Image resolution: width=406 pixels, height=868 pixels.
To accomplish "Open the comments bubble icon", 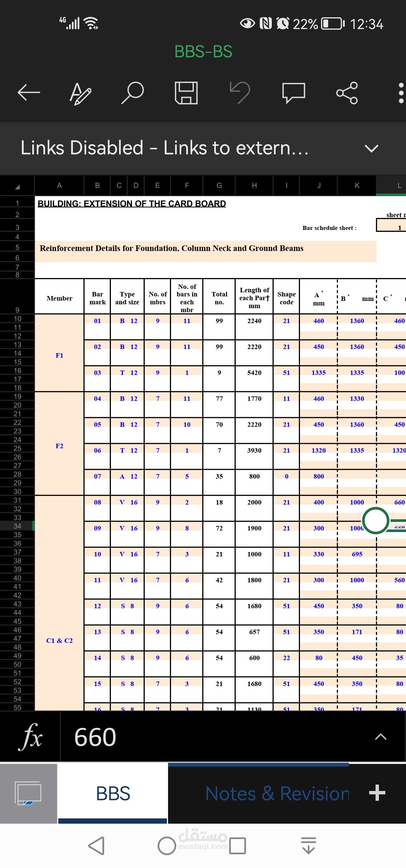I will (x=294, y=93).
